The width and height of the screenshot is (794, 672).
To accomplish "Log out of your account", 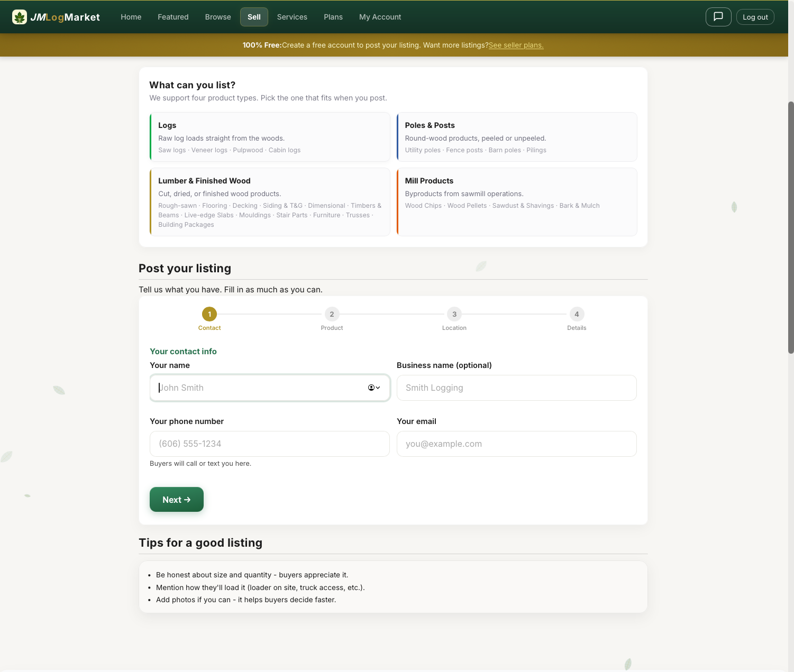I will (x=755, y=16).
